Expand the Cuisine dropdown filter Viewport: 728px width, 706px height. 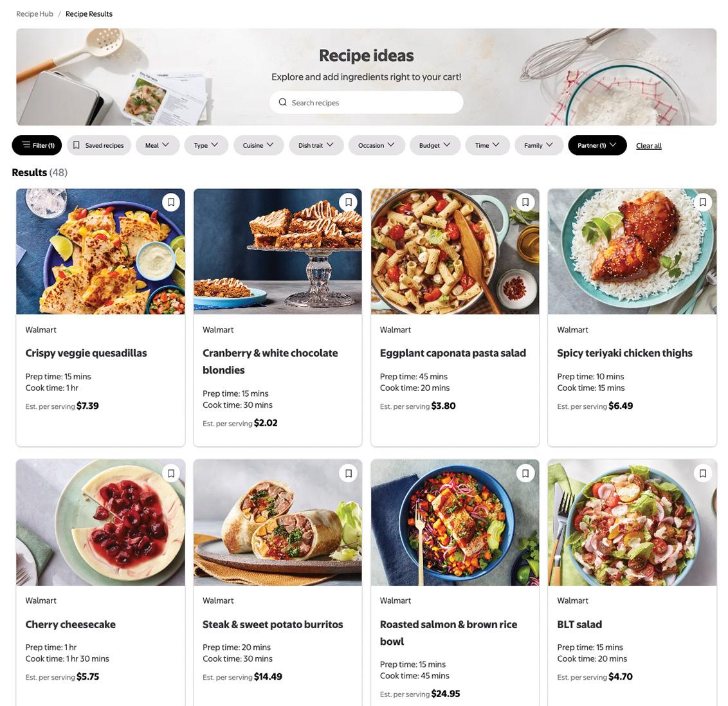[x=259, y=145]
